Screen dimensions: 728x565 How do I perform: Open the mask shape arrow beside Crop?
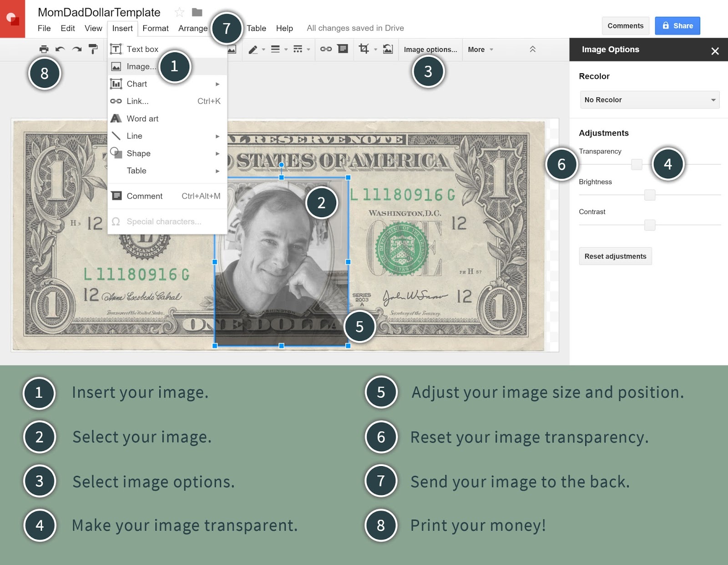tap(375, 49)
